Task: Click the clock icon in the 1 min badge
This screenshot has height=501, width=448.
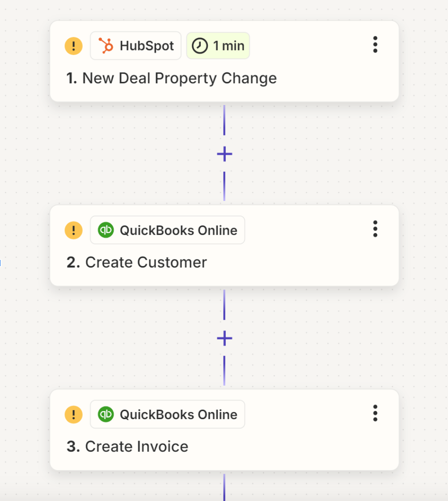Action: [200, 46]
